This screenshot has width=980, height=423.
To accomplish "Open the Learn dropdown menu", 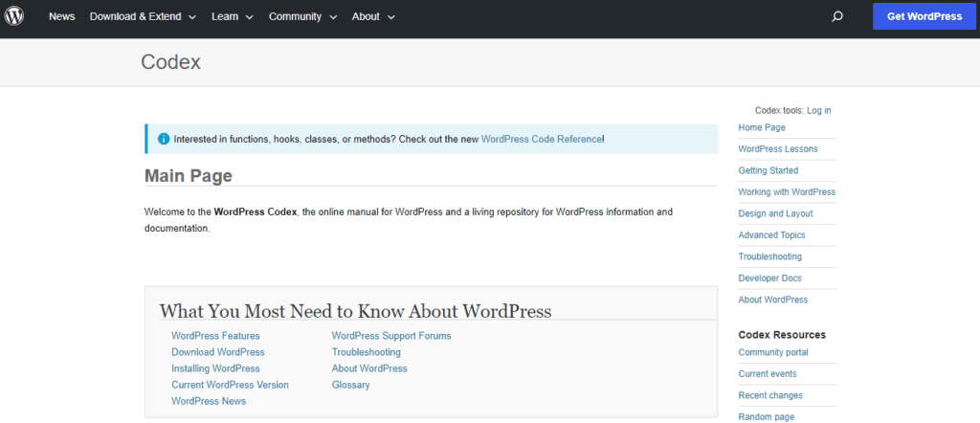I will tap(233, 16).
